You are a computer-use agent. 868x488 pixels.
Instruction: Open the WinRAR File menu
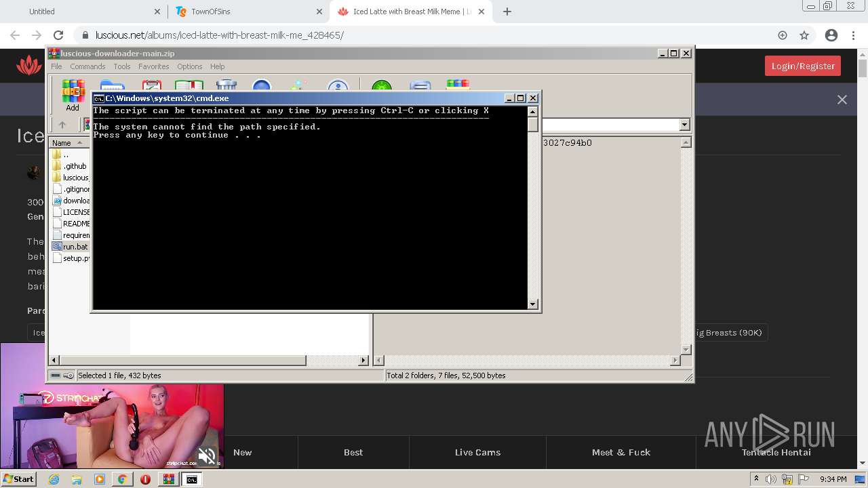[56, 66]
